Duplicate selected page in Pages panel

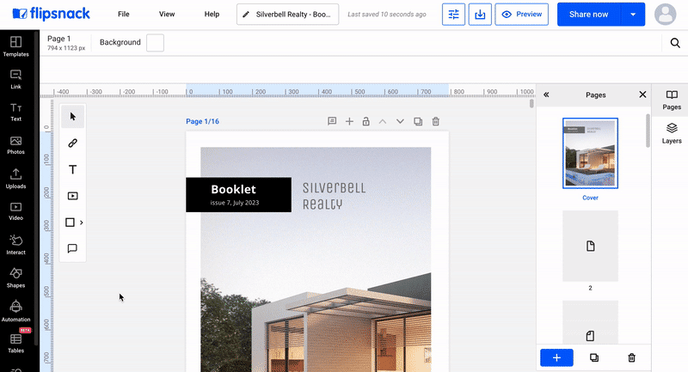pos(594,358)
